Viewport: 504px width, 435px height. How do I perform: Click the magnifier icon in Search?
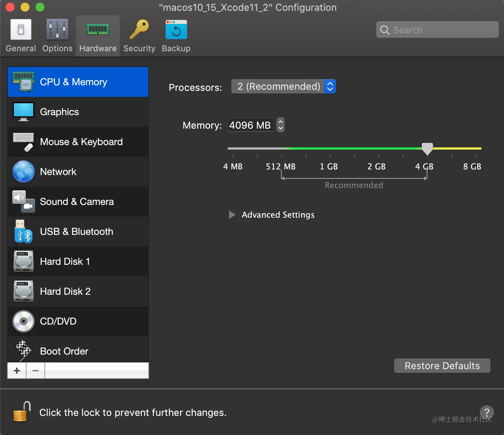click(385, 30)
